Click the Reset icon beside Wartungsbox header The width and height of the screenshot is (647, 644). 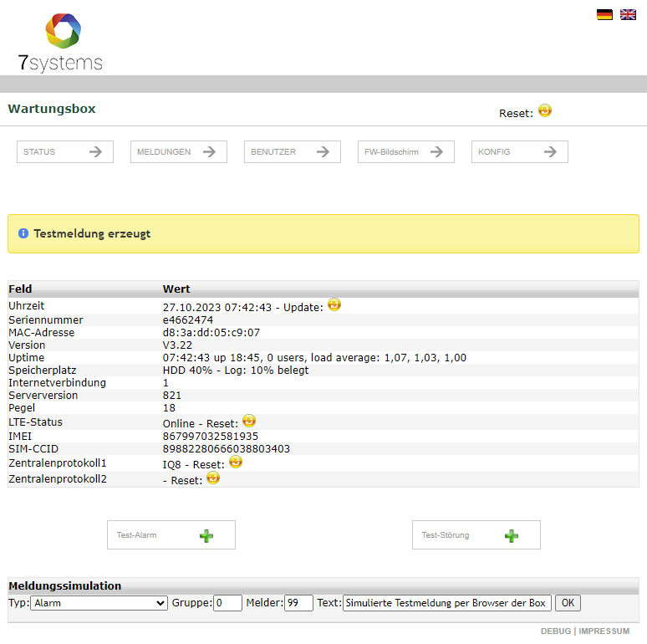click(545, 110)
